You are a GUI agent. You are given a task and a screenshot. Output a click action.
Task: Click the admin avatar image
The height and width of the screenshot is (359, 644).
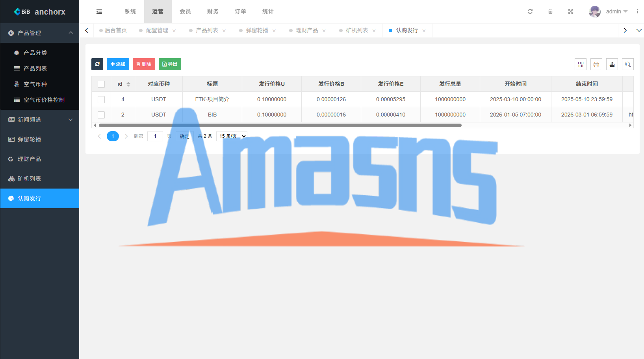coord(595,11)
